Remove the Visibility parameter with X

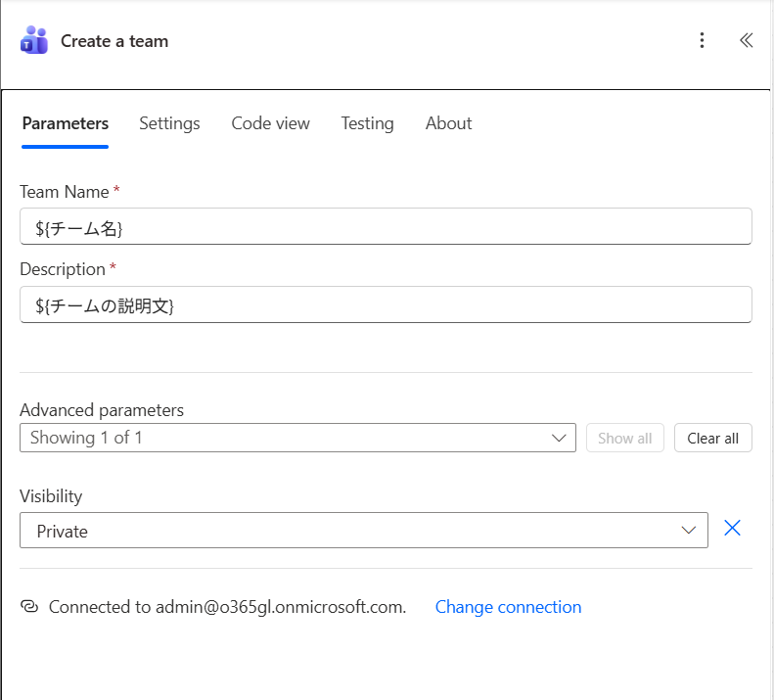pyautogui.click(x=732, y=529)
